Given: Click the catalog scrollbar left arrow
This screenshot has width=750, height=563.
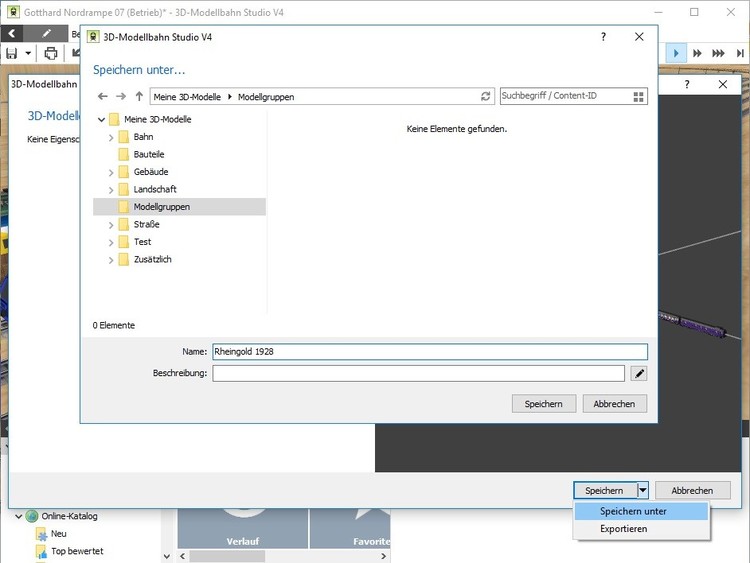Looking at the screenshot, I should [182, 556].
